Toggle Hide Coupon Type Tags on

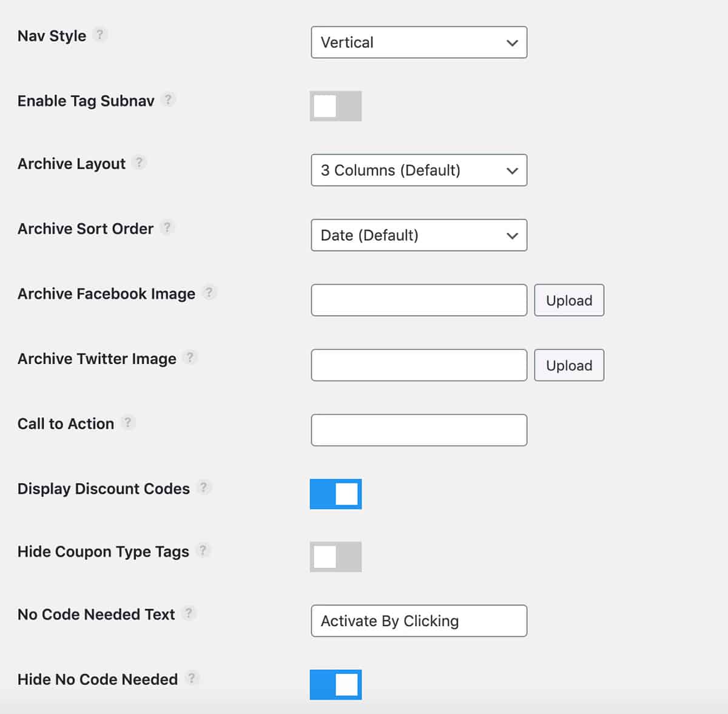[335, 557]
